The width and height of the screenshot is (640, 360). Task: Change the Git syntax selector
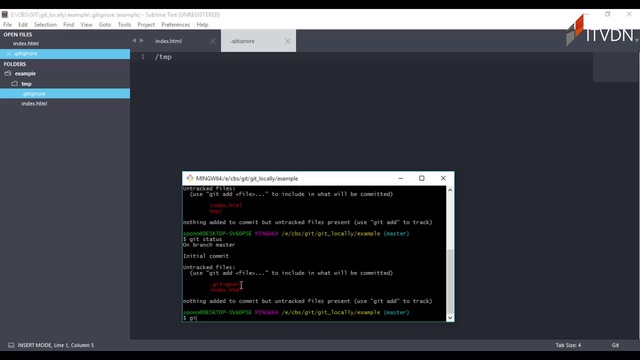pos(615,345)
